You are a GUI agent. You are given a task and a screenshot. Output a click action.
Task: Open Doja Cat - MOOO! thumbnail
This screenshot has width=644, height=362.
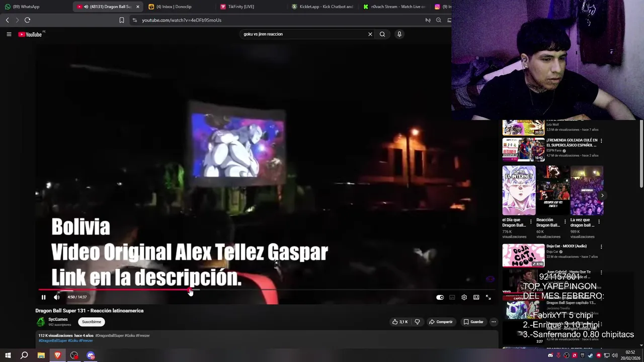pos(523,255)
